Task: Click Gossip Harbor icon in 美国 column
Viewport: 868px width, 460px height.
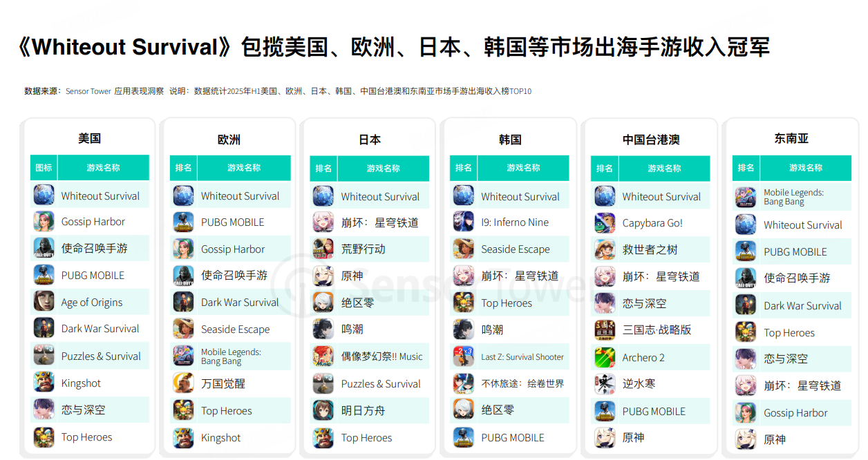Action: [44, 221]
